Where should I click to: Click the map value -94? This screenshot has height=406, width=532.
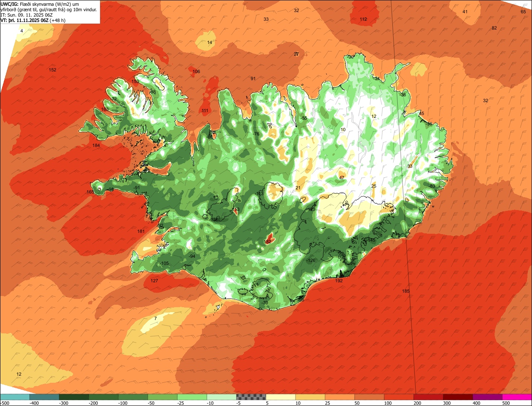192,256
